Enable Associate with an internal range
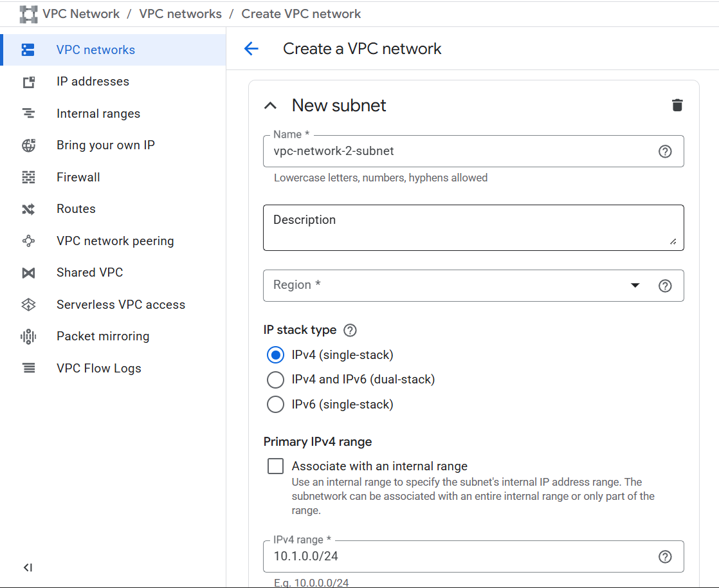Viewport: 719px width, 588px height. coord(275,466)
